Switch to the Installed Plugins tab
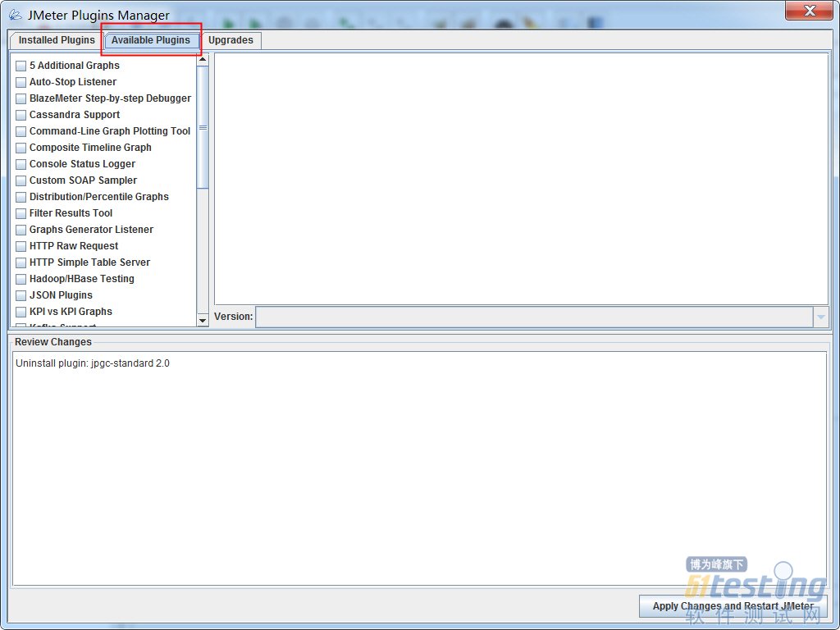Viewport: 840px width, 630px height. (x=57, y=40)
